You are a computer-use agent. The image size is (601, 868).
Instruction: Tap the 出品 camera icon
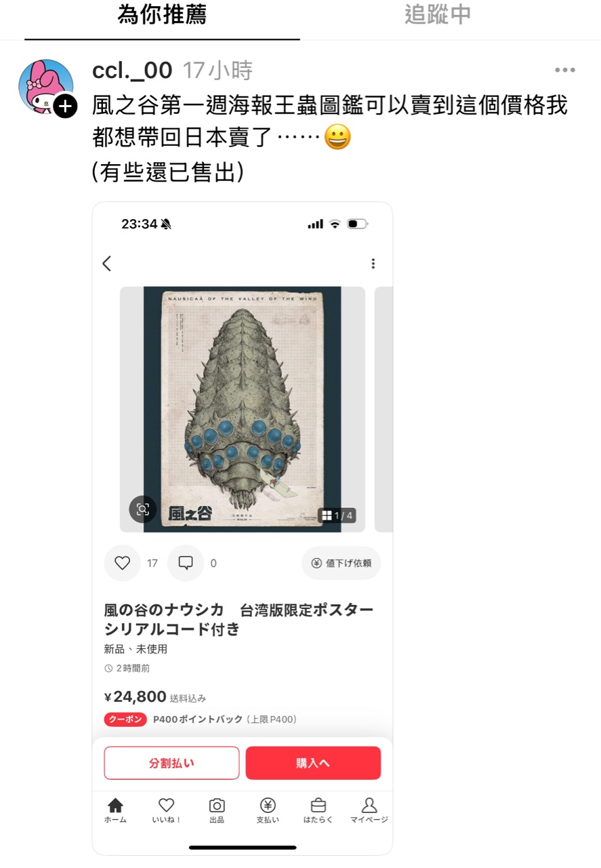(217, 810)
